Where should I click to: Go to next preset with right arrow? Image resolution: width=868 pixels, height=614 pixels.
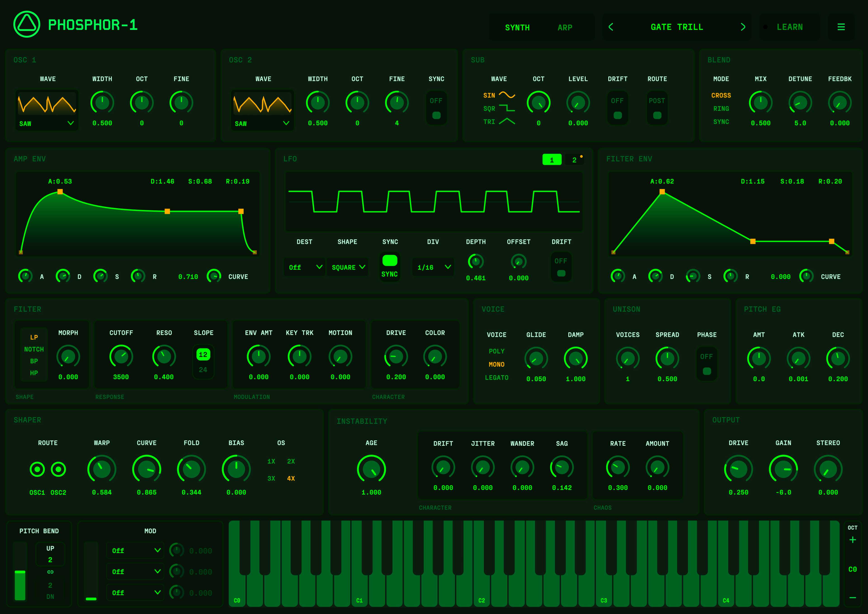click(x=743, y=27)
